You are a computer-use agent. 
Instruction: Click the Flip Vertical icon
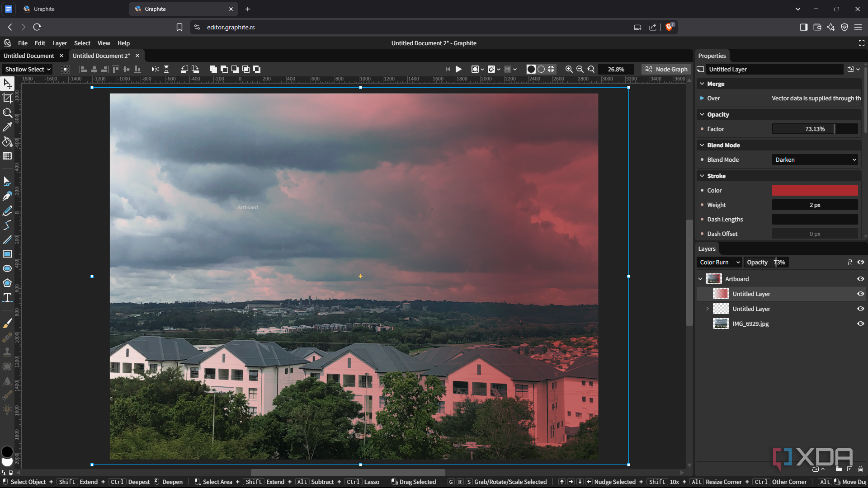tap(166, 69)
